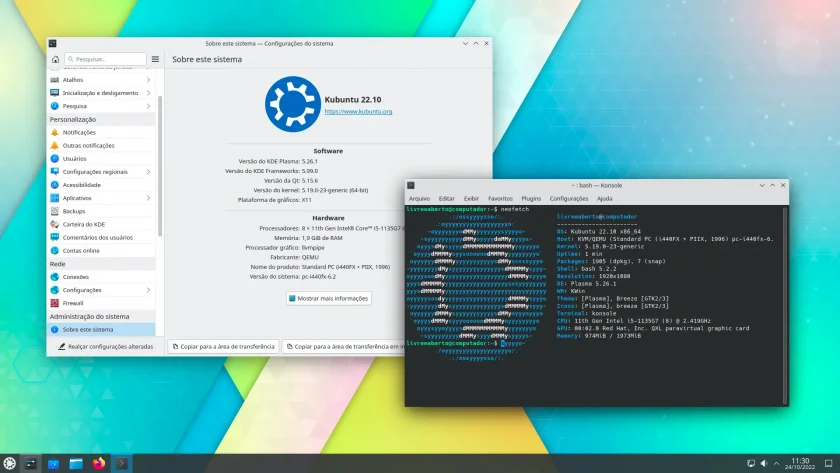Viewport: 840px width, 473px height.
Task: Click the Pesquisa magnifier icon
Action: coord(55,106)
